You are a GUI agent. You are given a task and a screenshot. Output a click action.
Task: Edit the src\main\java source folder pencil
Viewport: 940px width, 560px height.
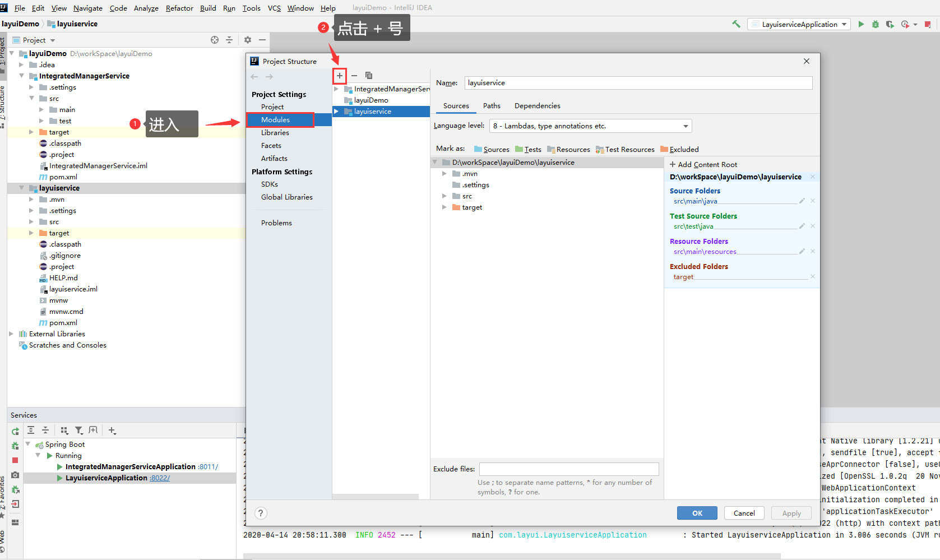tap(802, 201)
